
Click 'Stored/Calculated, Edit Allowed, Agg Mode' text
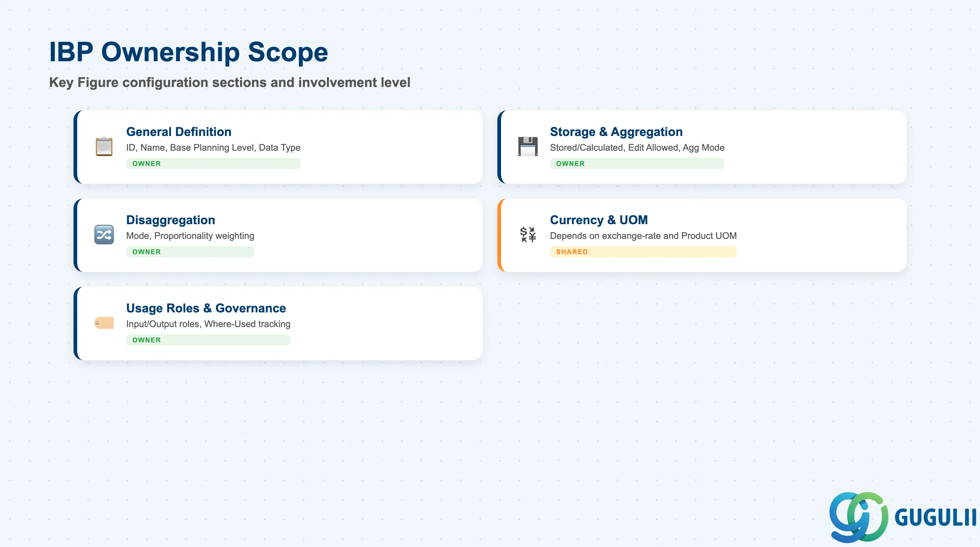tap(637, 148)
